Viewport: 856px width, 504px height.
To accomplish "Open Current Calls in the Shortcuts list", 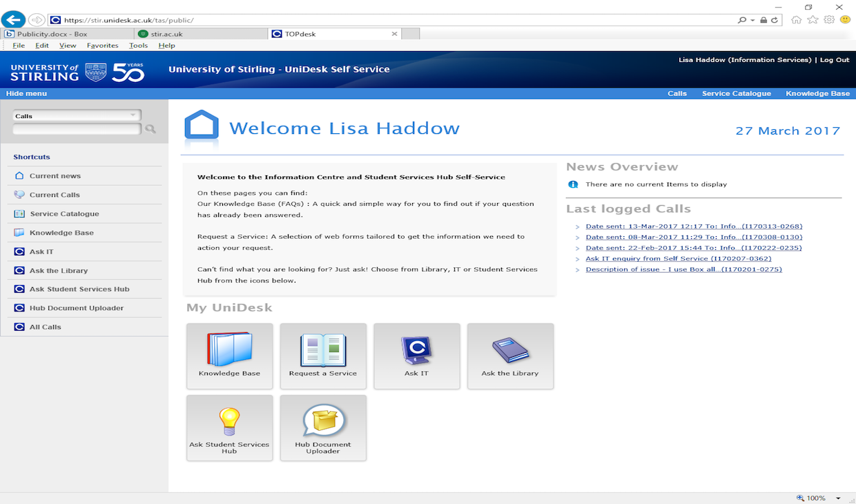I will pyautogui.click(x=55, y=195).
